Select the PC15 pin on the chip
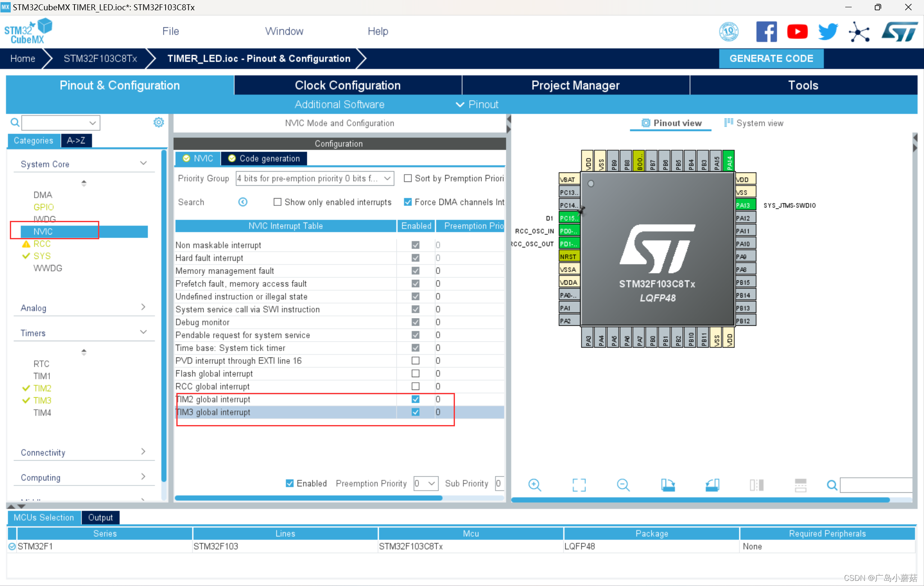924x586 pixels. pyautogui.click(x=569, y=218)
